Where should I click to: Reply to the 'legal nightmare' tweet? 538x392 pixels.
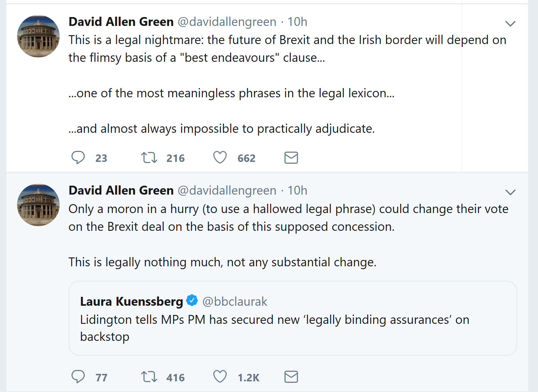[78, 157]
